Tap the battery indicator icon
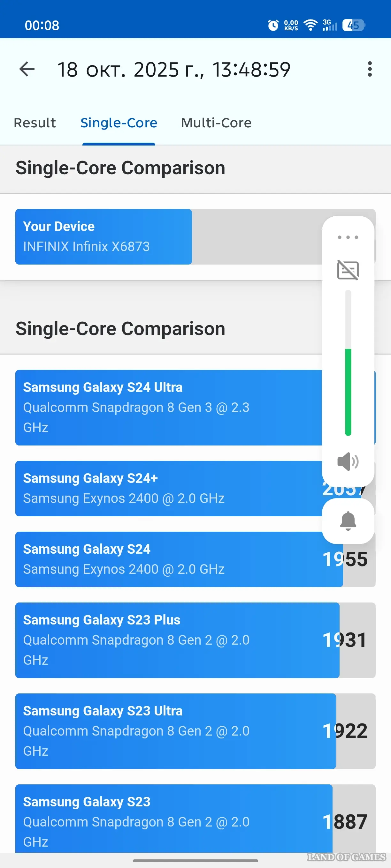Viewport: 391px width, 868px height. pos(353,25)
